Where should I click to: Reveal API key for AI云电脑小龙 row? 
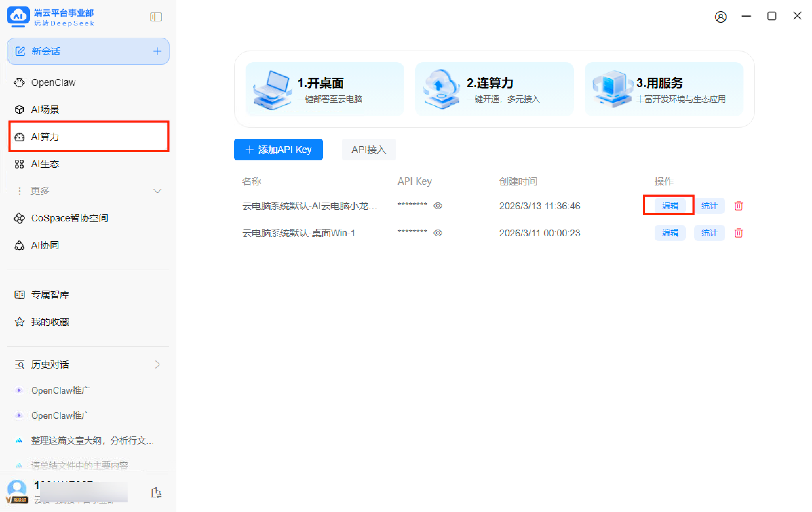pos(438,206)
